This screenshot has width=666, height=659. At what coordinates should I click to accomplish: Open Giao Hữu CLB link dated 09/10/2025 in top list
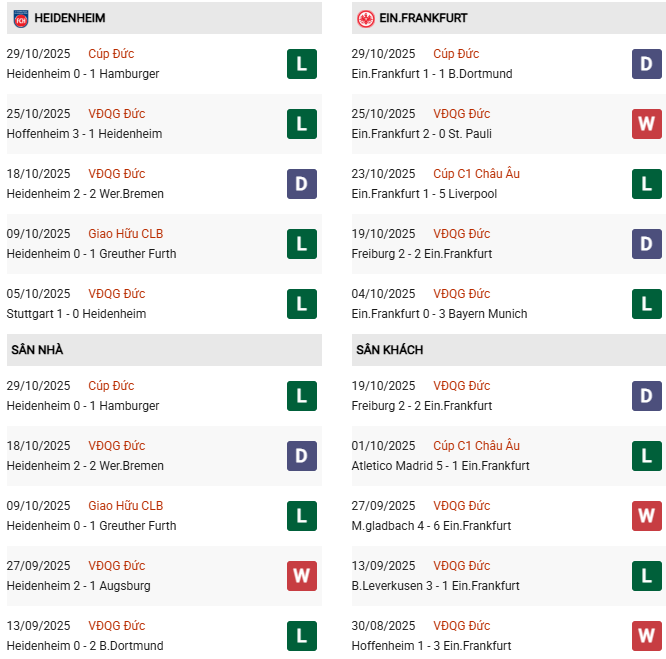(x=125, y=234)
